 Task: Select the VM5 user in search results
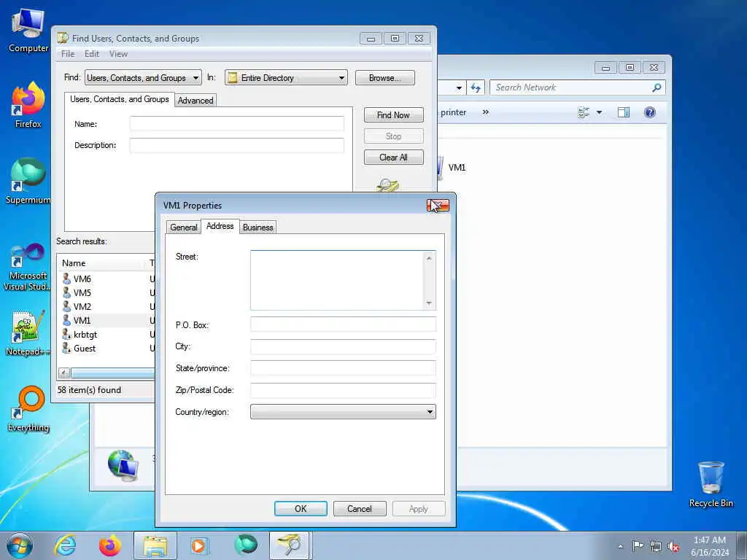(x=82, y=293)
